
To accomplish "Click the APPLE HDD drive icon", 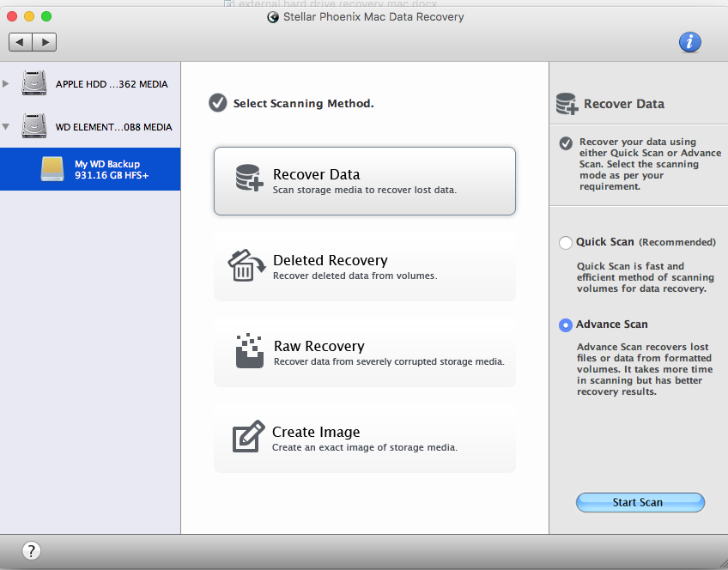I will tap(35, 84).
